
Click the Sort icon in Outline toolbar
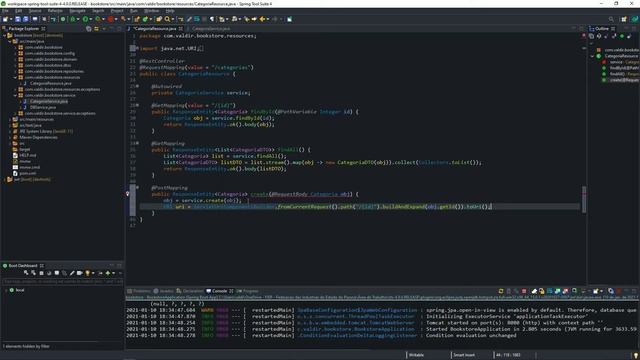tap(599, 36)
